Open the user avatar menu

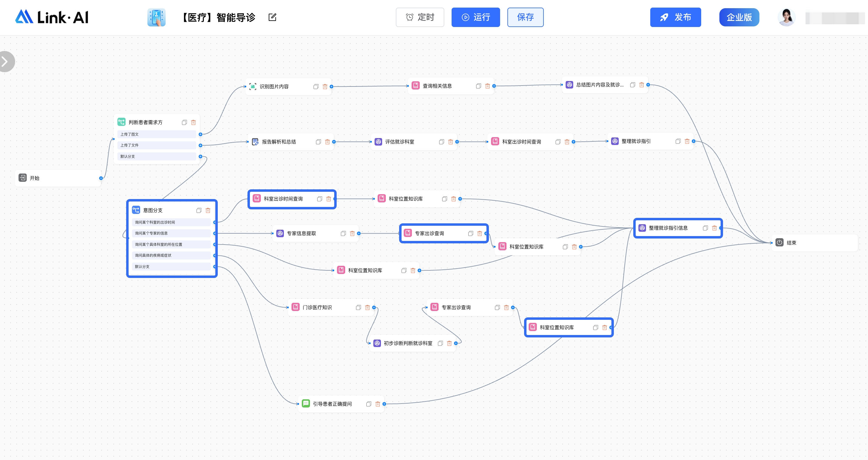(x=786, y=17)
